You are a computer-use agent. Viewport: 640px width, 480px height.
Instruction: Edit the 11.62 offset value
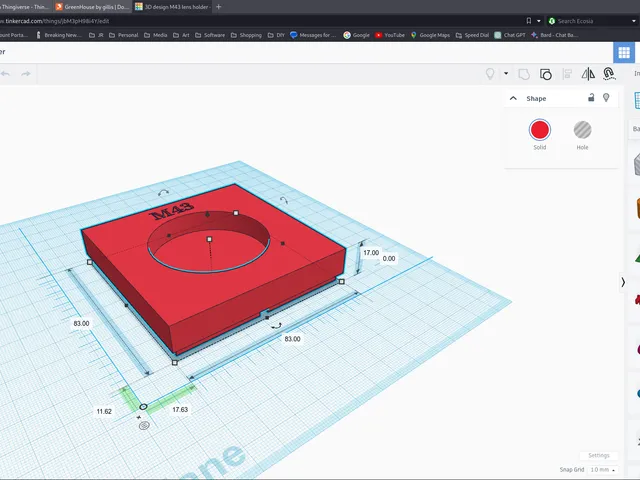tap(104, 411)
